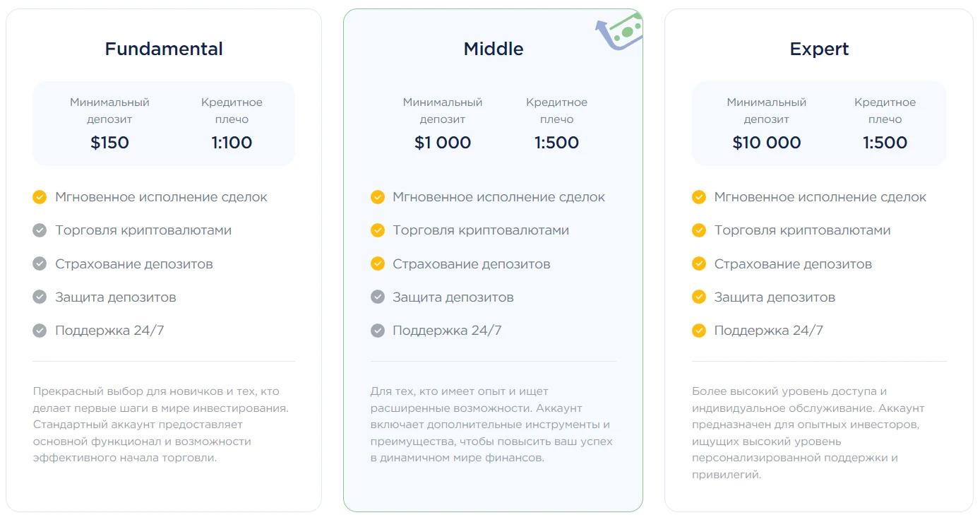Click the Middle card description paragraph
980x515 pixels.
[x=491, y=425]
